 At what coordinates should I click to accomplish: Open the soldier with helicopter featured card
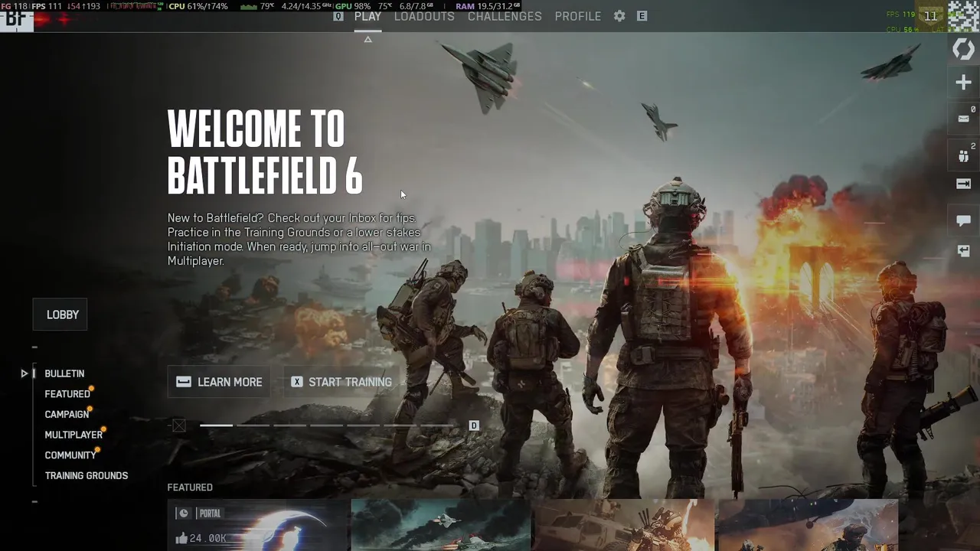pyautogui.click(x=808, y=525)
